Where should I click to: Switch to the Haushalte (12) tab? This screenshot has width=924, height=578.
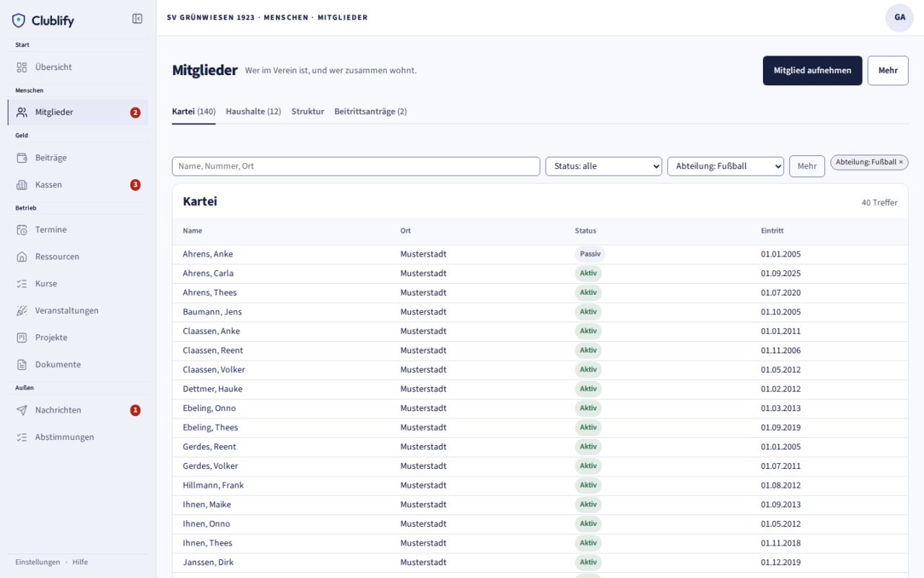(x=253, y=112)
